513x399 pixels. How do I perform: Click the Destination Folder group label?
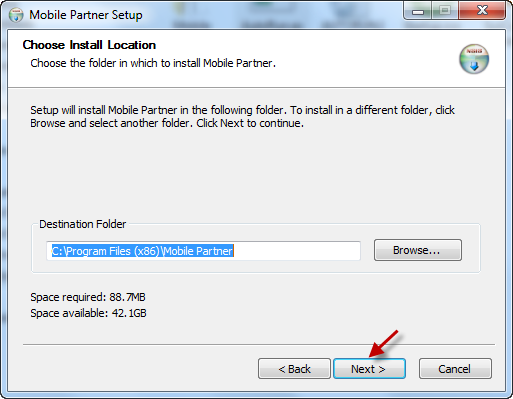tap(83, 224)
